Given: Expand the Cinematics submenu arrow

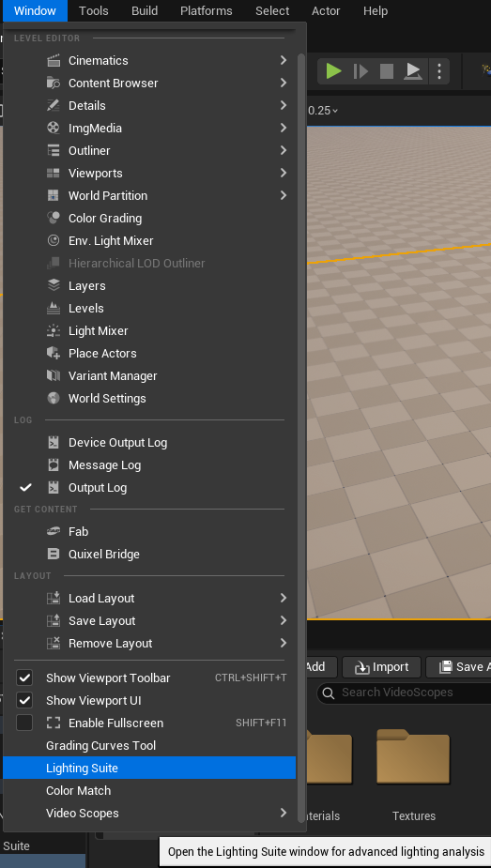Looking at the screenshot, I should point(284,60).
